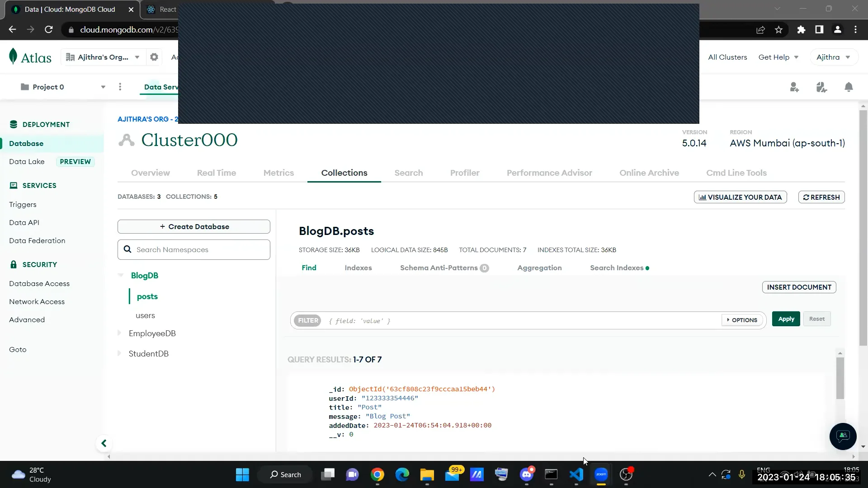
Task: Open Chrome three-dot menu
Action: click(855, 29)
